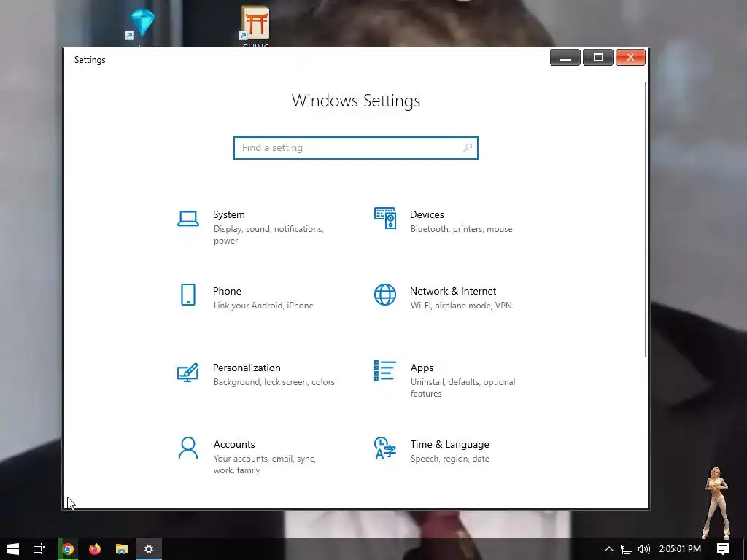
Task: Open the Personalization heading
Action: pyautogui.click(x=247, y=367)
